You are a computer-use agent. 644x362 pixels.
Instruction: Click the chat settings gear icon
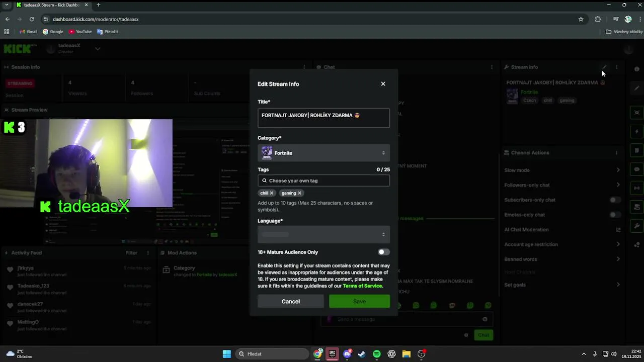tap(466, 335)
